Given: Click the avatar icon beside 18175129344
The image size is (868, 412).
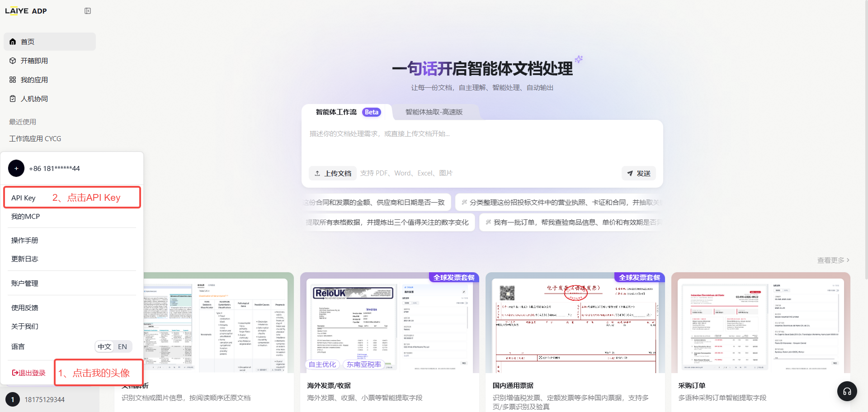Looking at the screenshot, I should [x=13, y=399].
